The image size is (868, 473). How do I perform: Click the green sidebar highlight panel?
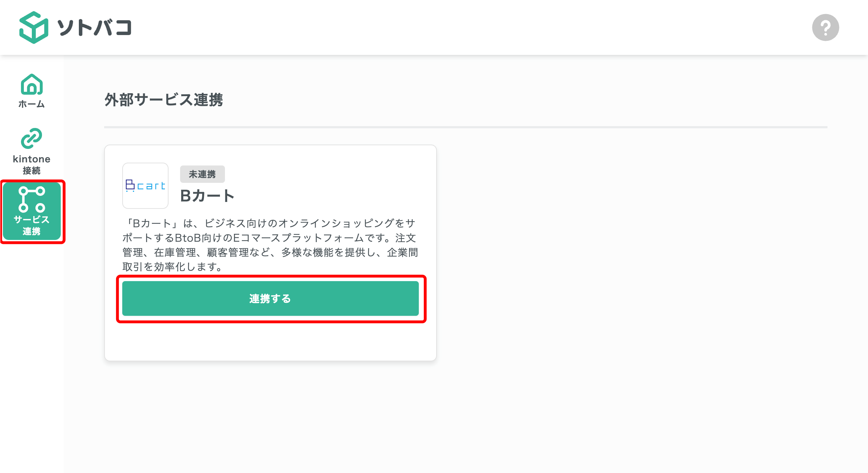tap(32, 211)
